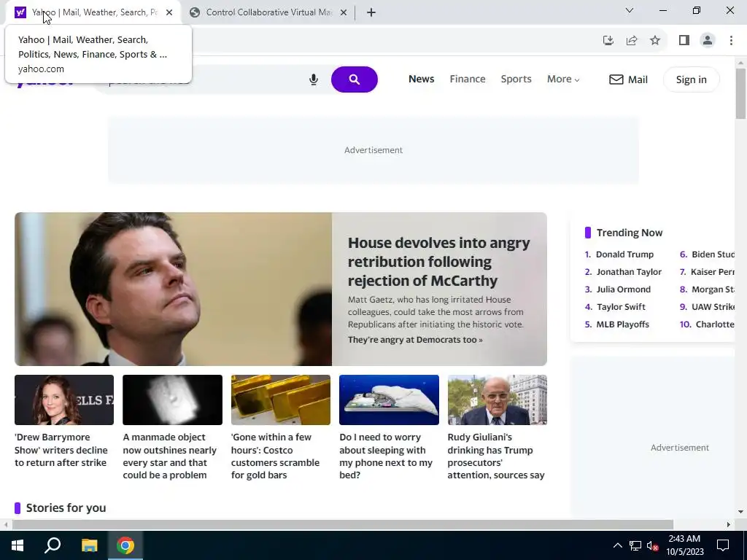This screenshot has width=747, height=560.
Task: Select trending topic Charlotte
Action: point(715,324)
